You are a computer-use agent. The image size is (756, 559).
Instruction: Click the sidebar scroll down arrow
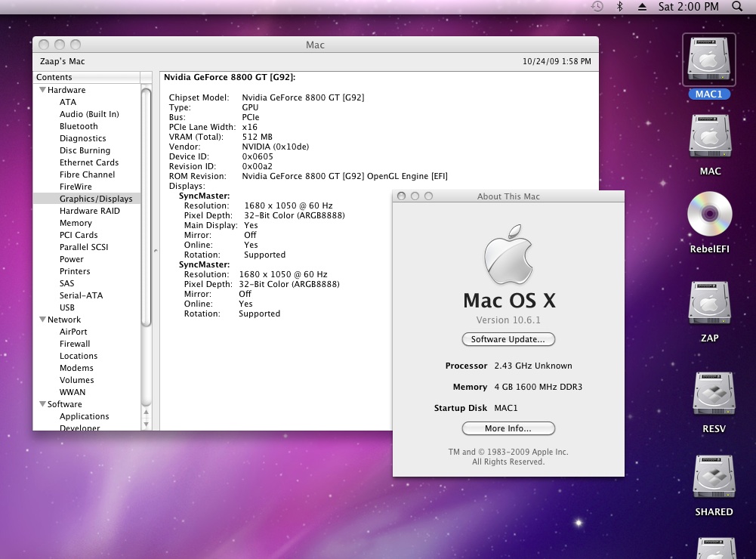146,425
